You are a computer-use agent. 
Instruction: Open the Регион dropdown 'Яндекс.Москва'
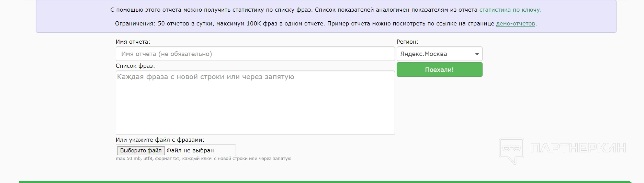[x=439, y=54]
